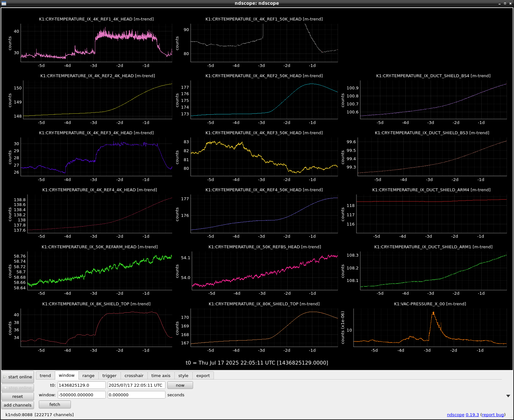This screenshot has height=420, width=514.
Task: Select the IX_4K_REF3_4K_HEAD plot
Action: [96, 157]
